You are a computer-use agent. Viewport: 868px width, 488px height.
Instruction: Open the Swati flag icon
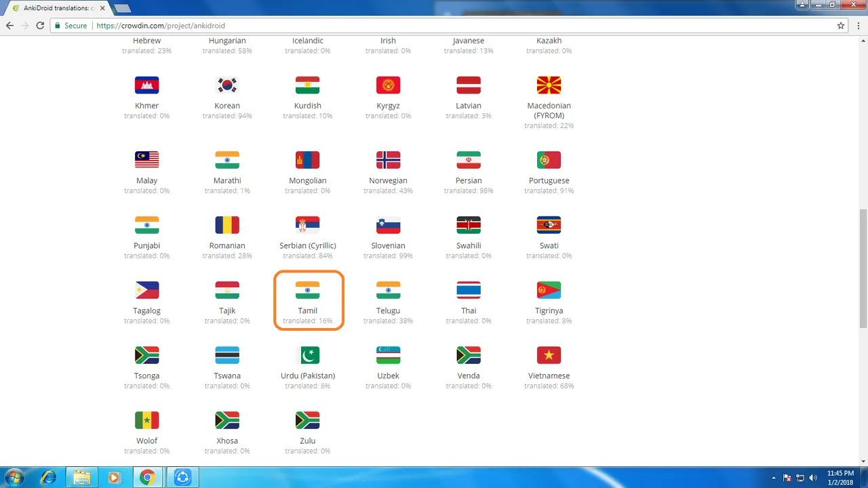[x=549, y=225]
